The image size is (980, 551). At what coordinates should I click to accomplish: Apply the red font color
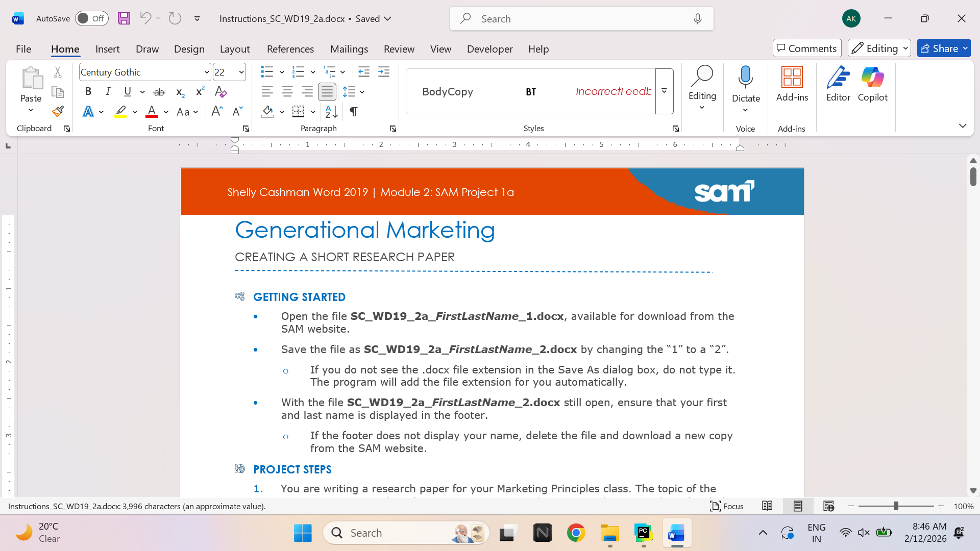coord(152,111)
